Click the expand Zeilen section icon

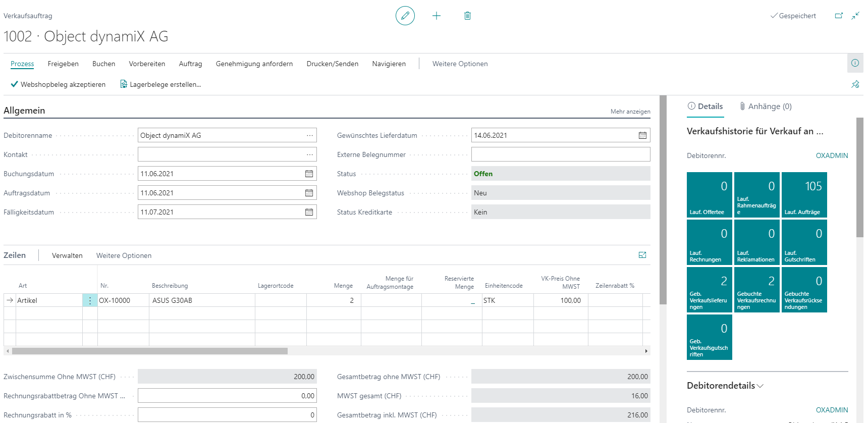pyautogui.click(x=642, y=255)
